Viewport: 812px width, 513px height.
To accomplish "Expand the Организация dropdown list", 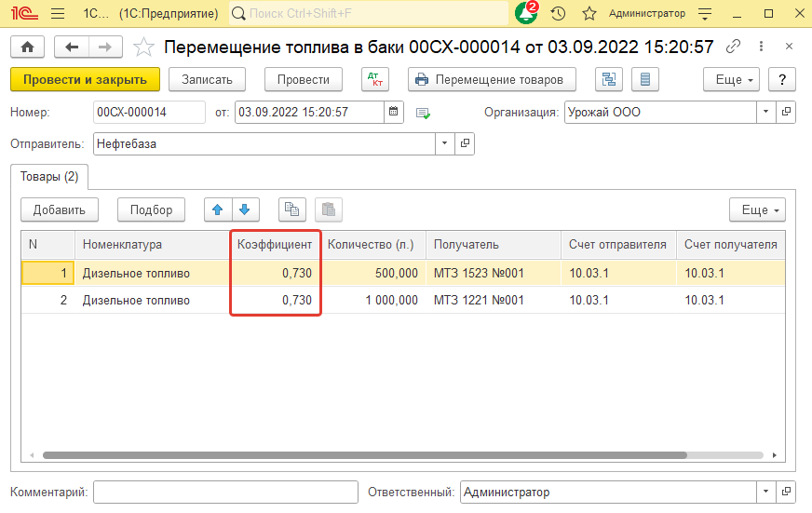I will 765,112.
